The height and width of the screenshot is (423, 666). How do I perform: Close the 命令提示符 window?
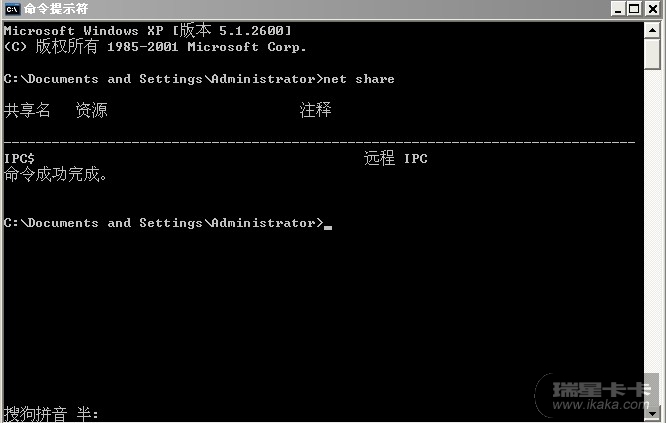(x=652, y=10)
